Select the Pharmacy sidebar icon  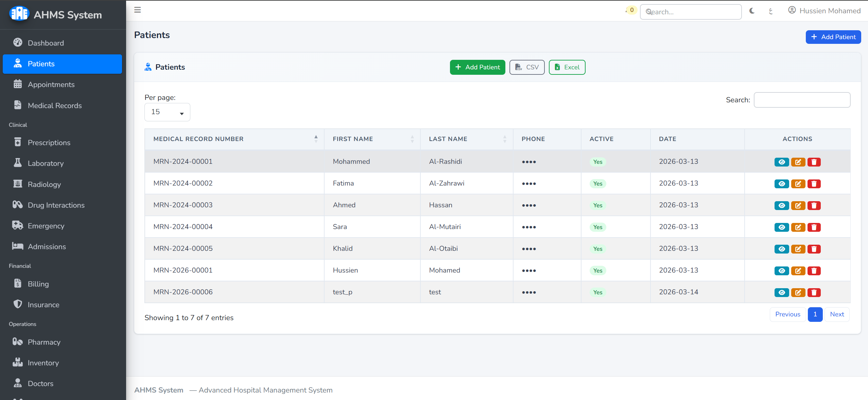pyautogui.click(x=18, y=342)
